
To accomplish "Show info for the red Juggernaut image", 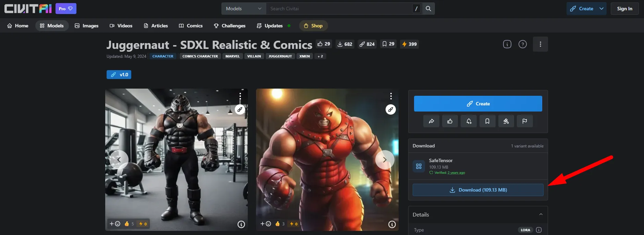I will click(392, 224).
